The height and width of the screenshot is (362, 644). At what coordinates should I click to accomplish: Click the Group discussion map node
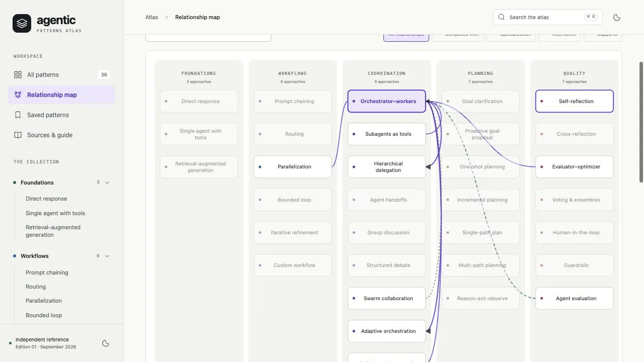386,233
